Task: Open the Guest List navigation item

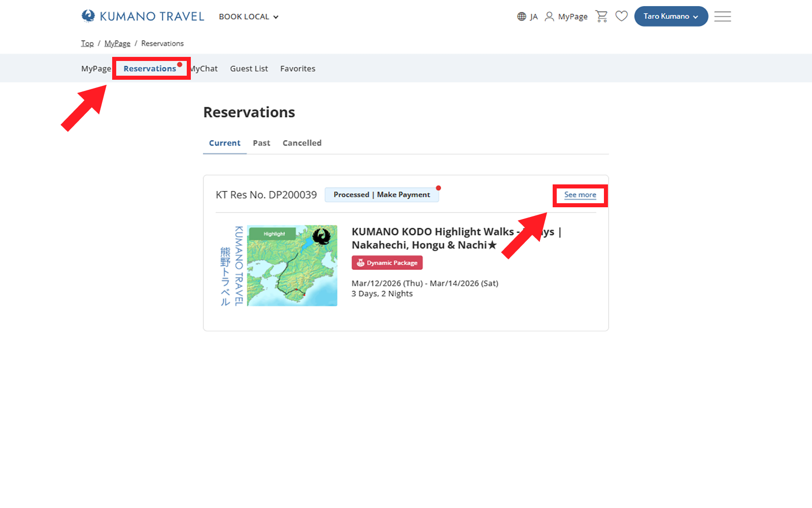Action: tap(249, 69)
